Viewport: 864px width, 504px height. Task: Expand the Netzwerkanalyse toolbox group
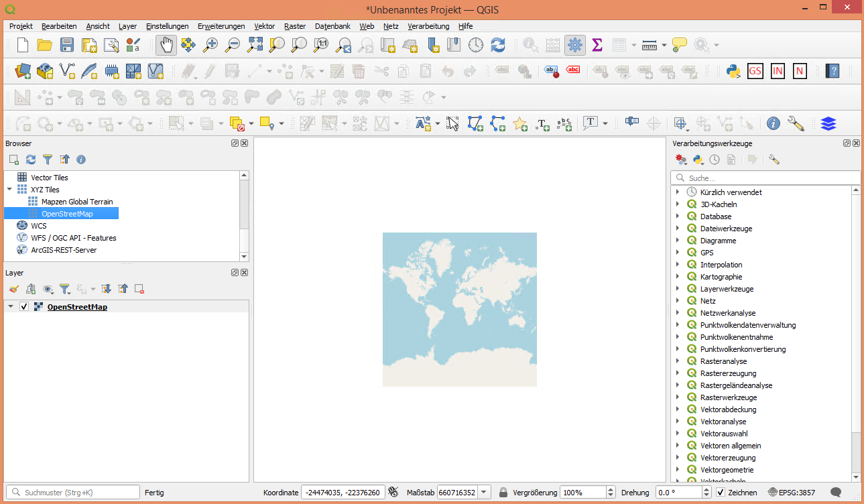coord(678,313)
